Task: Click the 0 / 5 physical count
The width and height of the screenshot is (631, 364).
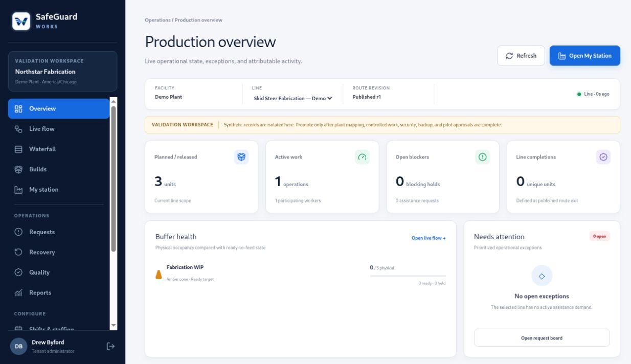Action: tap(382, 267)
